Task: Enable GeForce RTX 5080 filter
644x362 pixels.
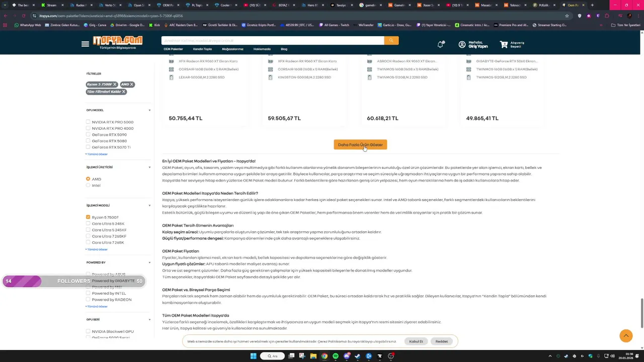Action: [88, 141]
